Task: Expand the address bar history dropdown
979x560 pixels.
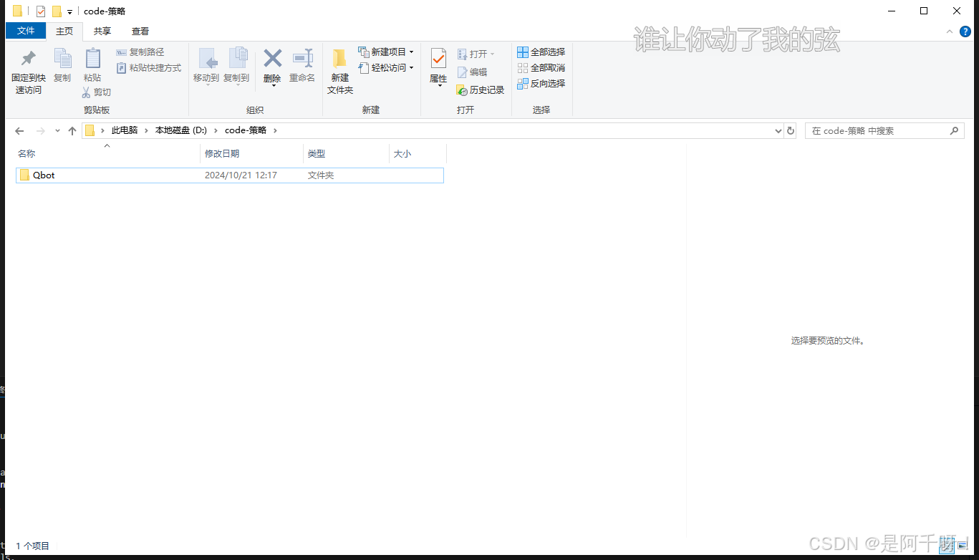Action: click(778, 130)
